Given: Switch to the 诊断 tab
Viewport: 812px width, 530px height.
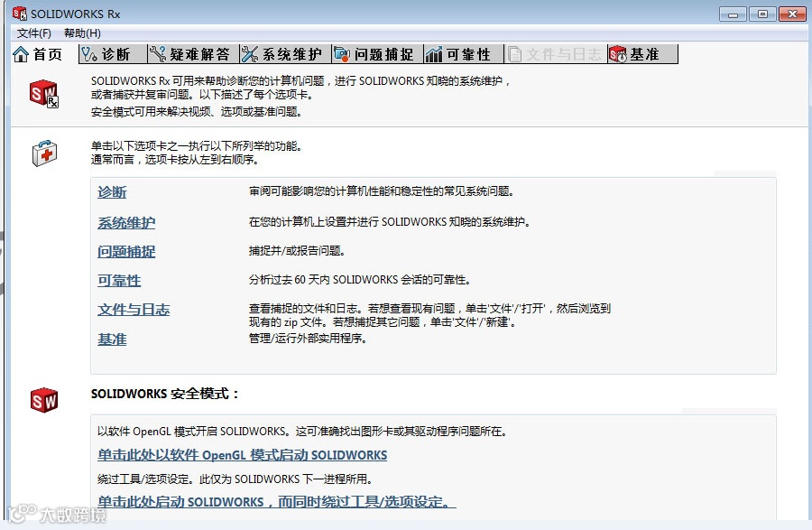Looking at the screenshot, I should click(x=113, y=54).
